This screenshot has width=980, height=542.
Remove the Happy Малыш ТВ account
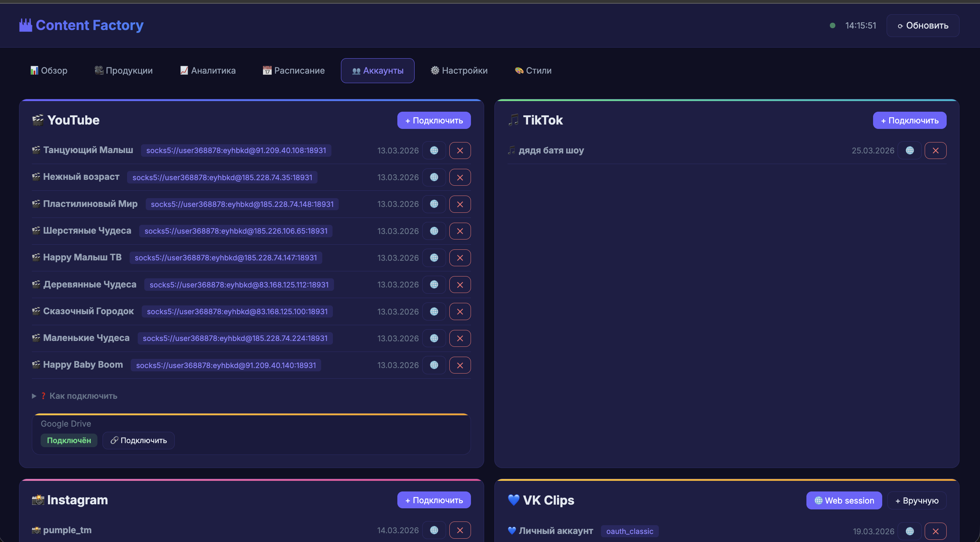point(460,258)
